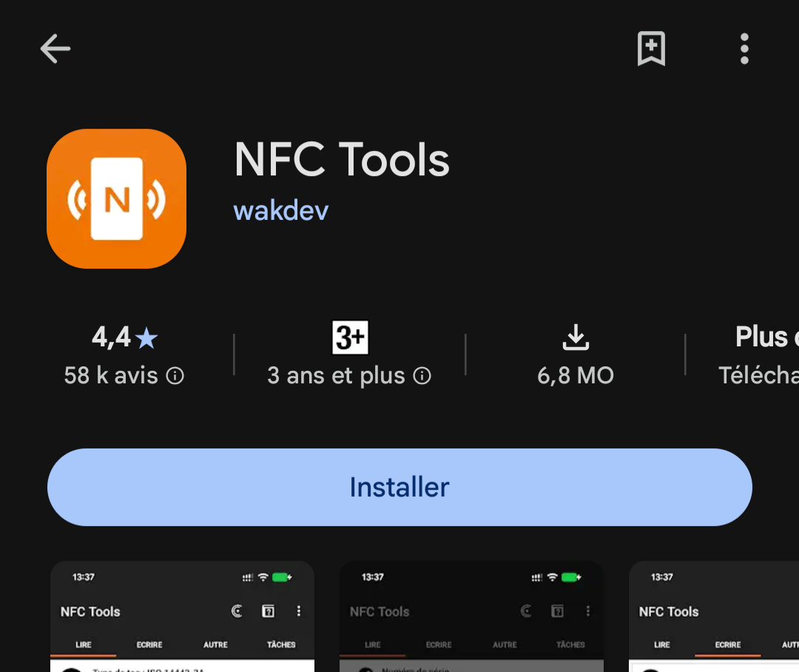The width and height of the screenshot is (799, 672).
Task: Click the NFC Tools app title
Action: click(x=341, y=160)
